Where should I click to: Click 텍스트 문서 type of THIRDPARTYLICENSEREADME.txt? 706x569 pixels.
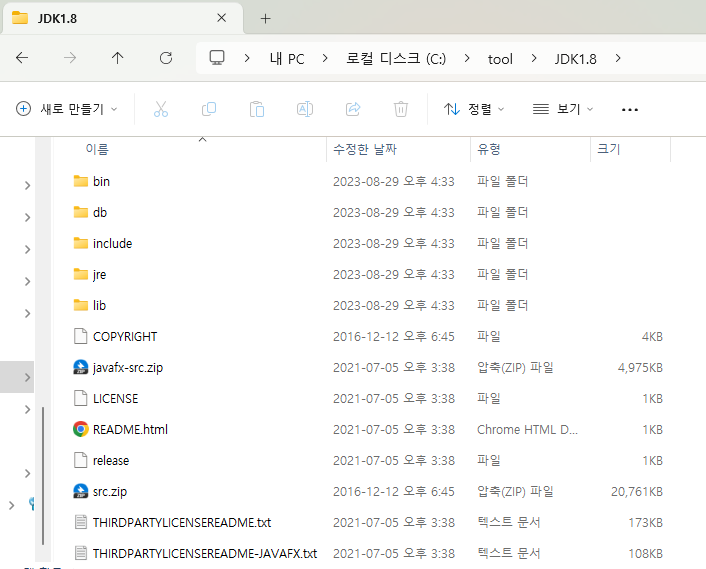point(508,522)
